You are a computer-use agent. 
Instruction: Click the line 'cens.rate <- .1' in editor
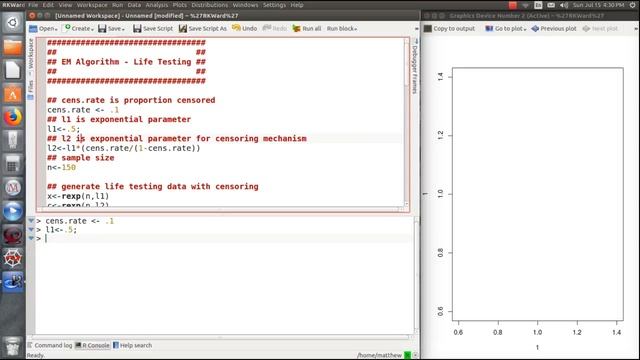click(83, 110)
